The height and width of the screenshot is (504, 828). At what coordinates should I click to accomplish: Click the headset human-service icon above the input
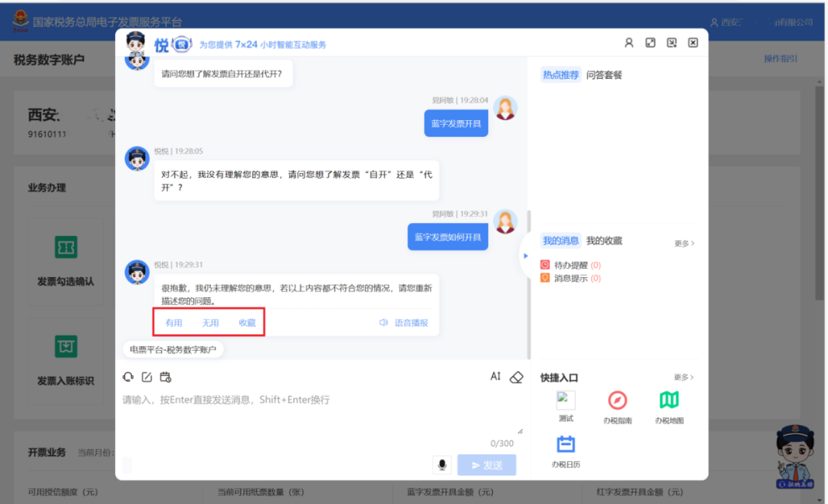click(x=128, y=377)
